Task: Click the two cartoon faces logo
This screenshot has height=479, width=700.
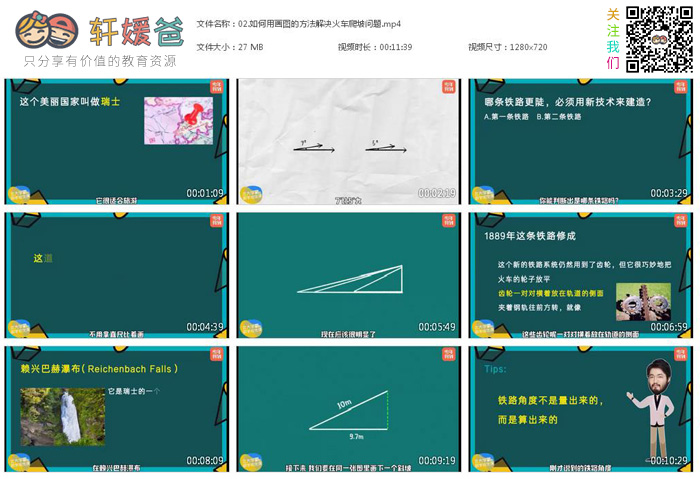Action: pyautogui.click(x=47, y=31)
